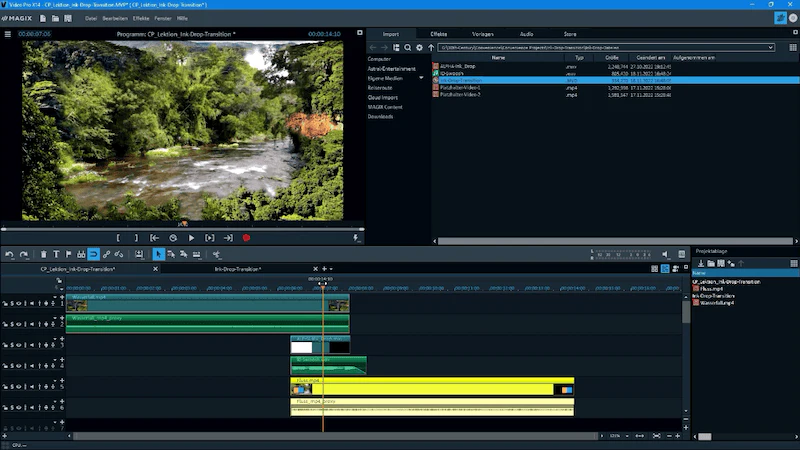
Task: Set the out-point bracket in the preview monitor
Action: [x=136, y=238]
